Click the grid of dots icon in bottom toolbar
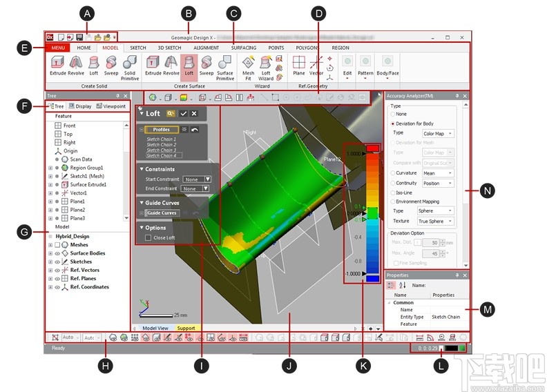547x392 pixels. pyautogui.click(x=135, y=337)
